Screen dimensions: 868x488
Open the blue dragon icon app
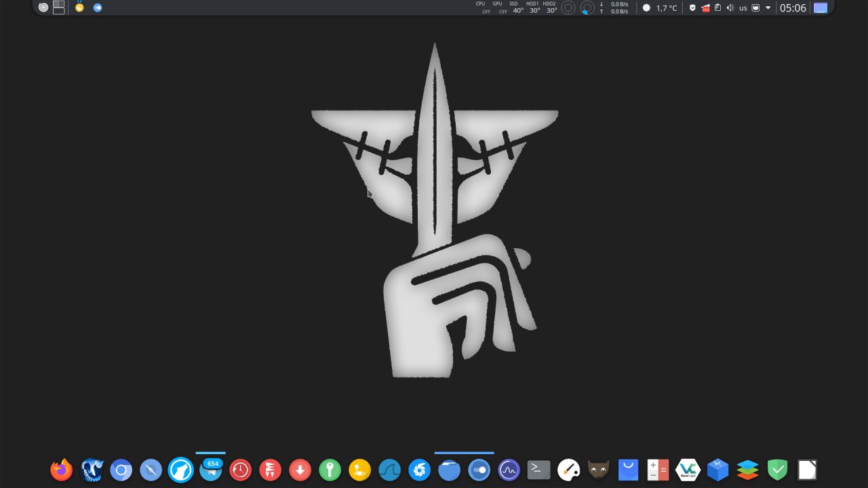(92, 470)
